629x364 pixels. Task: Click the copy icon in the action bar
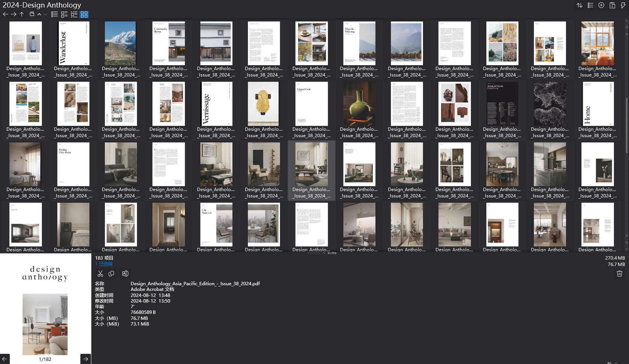coord(112,274)
